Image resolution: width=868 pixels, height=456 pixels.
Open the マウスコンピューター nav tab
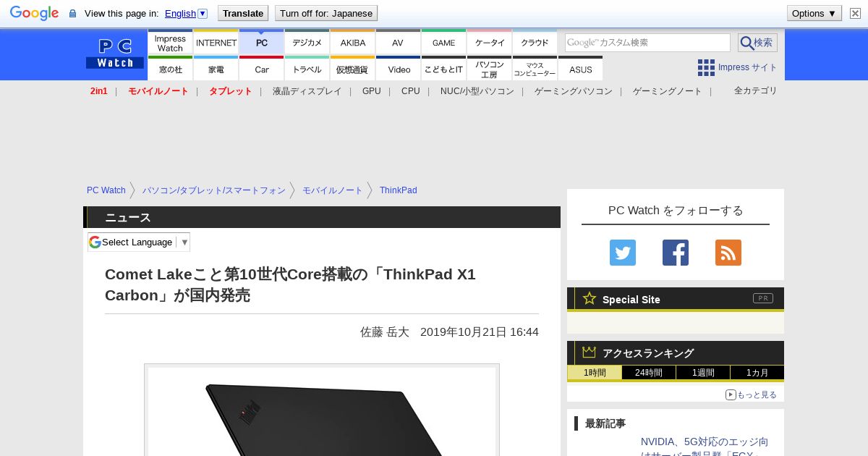click(x=535, y=69)
